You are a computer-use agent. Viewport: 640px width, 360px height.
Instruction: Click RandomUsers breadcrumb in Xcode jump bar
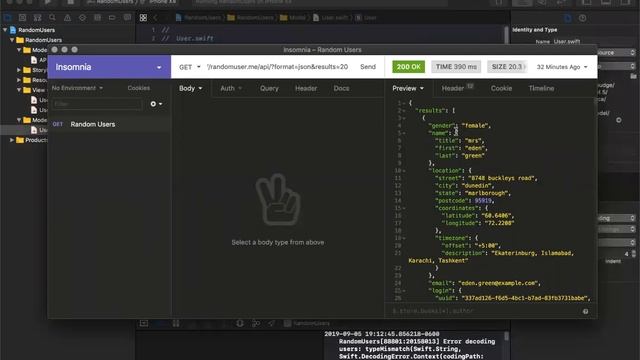point(198,18)
